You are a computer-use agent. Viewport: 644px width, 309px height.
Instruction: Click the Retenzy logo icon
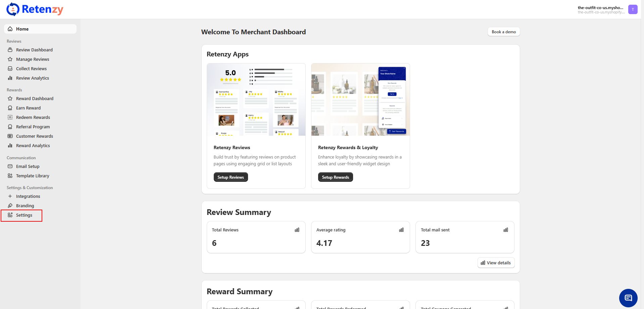point(13,9)
